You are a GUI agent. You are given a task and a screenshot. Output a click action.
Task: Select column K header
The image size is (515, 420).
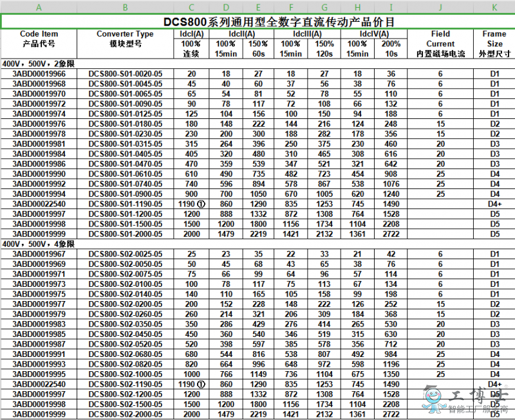coord(494,7)
